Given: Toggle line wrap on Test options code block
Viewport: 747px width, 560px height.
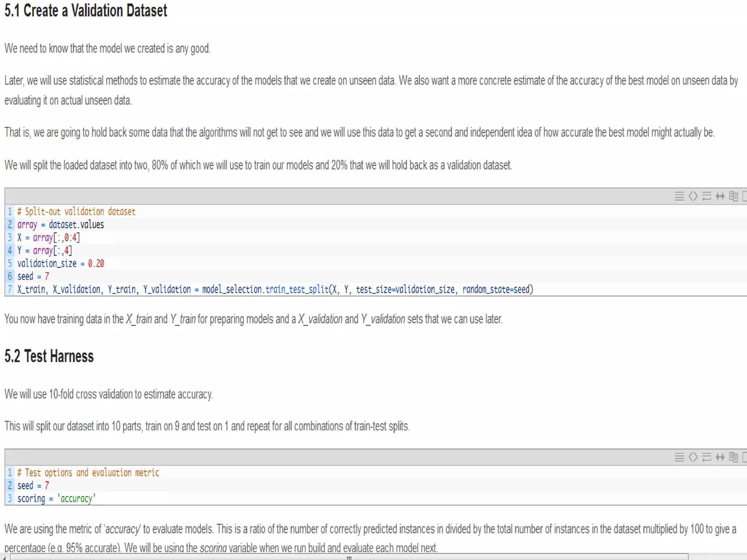Looking at the screenshot, I should pos(707,457).
